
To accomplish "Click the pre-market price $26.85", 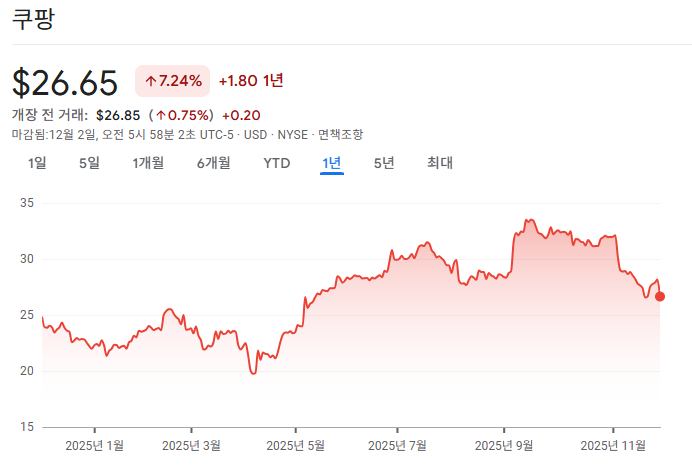I will [x=118, y=116].
